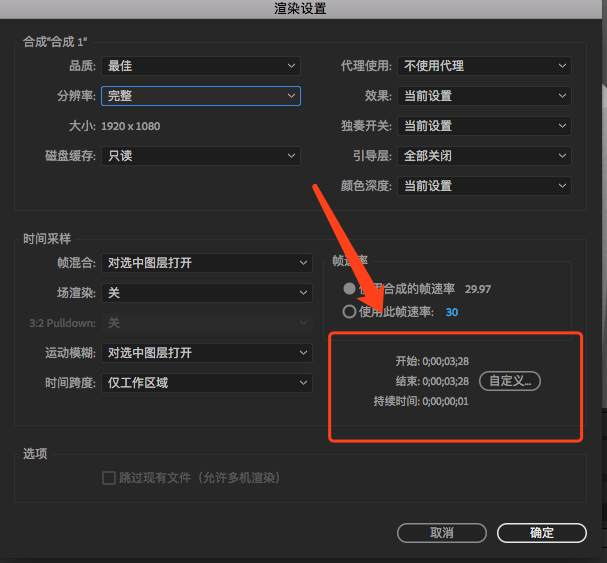The image size is (607, 563).
Task: Expand the 效果 effects dropdown
Action: pos(484,96)
